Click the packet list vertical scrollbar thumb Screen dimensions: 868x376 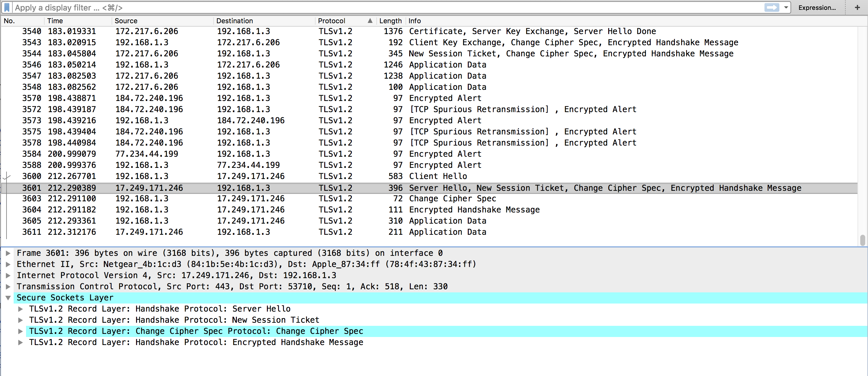click(x=862, y=240)
